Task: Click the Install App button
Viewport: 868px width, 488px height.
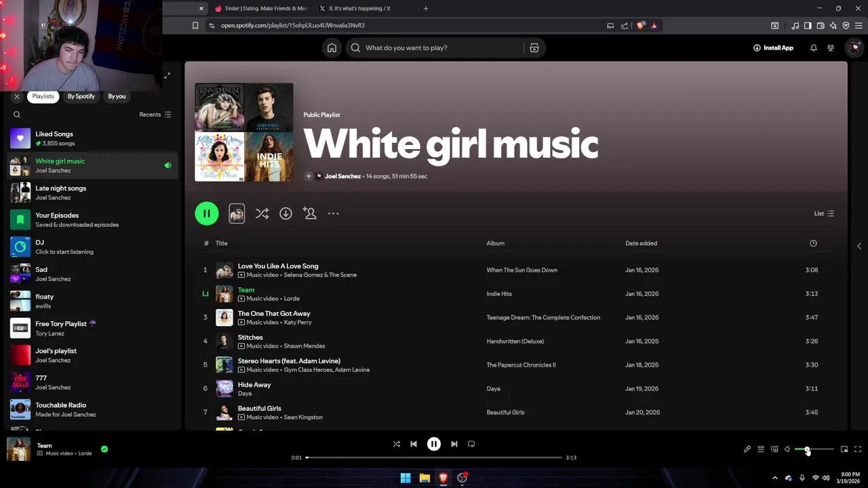Action: coord(773,48)
